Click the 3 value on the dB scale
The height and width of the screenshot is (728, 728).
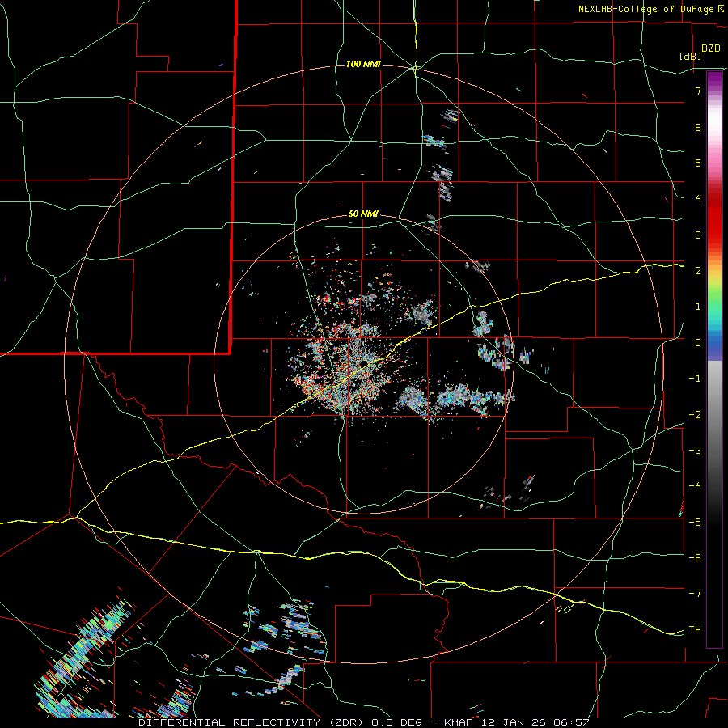pos(698,235)
